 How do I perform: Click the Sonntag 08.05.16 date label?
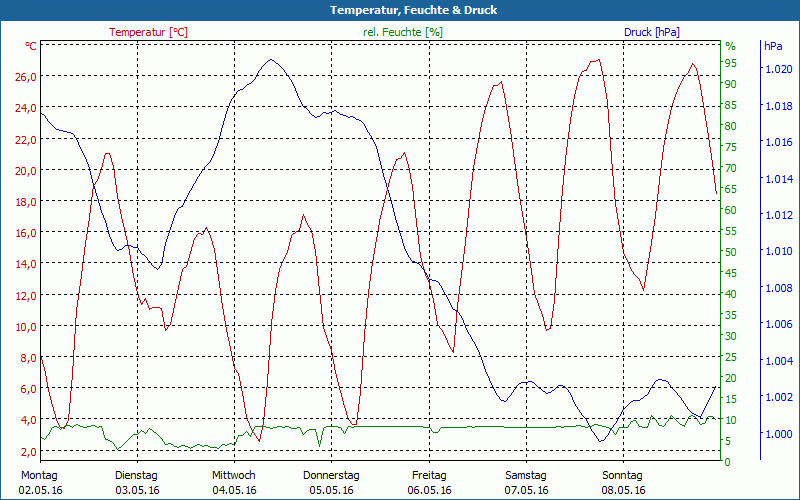pos(623,483)
